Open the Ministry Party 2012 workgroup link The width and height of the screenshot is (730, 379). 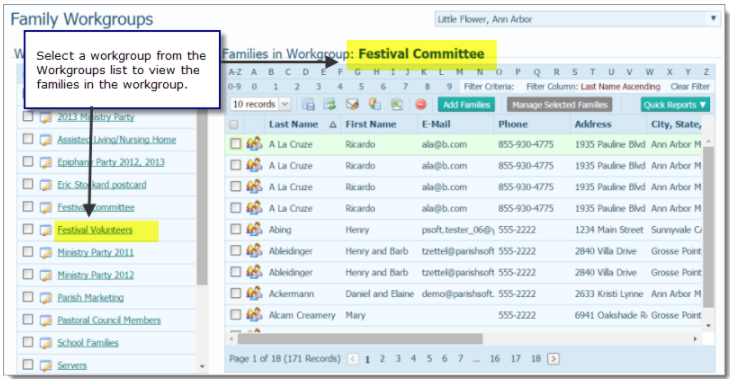pyautogui.click(x=95, y=275)
